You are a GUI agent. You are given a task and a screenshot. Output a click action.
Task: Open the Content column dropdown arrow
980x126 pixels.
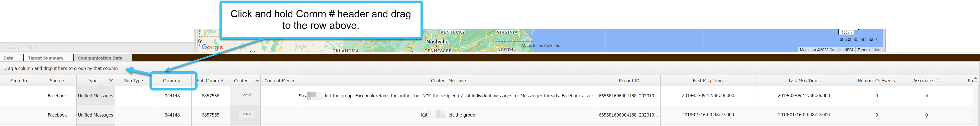257,81
